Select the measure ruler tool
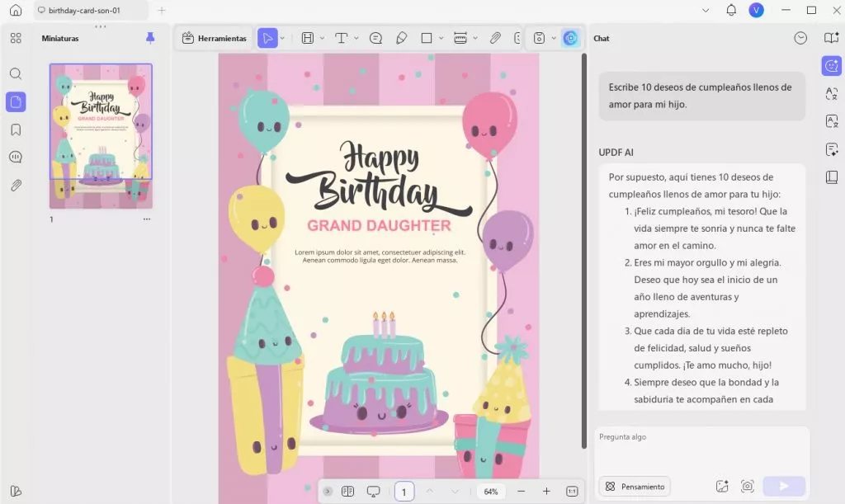 click(460, 38)
